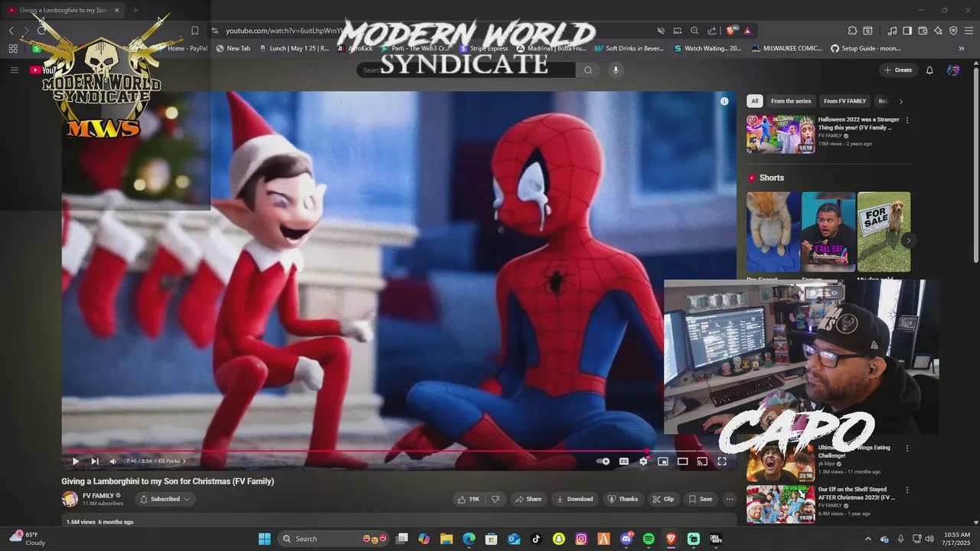Open the 'New Tab' bookmark
Viewport: 980px width, 551px height.
234,48
